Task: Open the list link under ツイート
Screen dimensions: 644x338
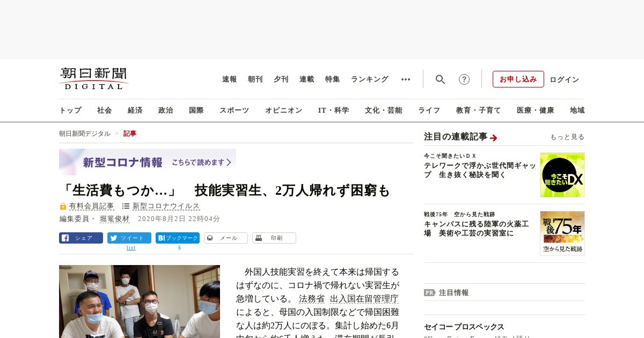Action: (131, 248)
